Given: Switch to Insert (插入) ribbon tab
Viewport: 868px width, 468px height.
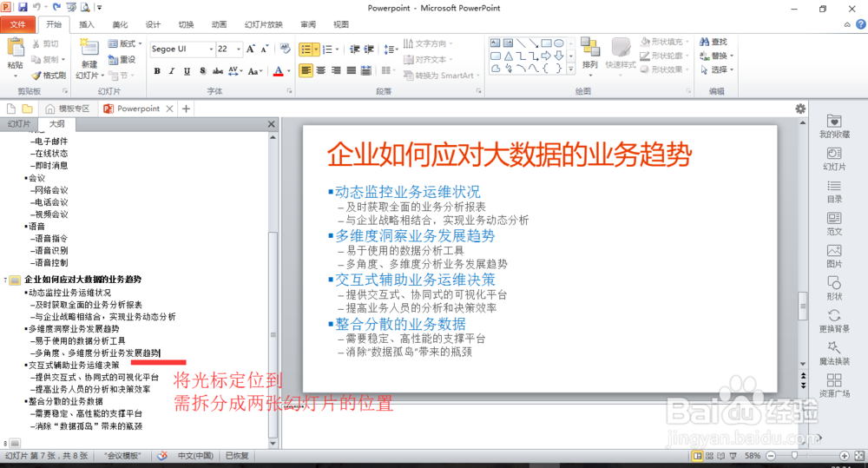Looking at the screenshot, I should [x=87, y=24].
